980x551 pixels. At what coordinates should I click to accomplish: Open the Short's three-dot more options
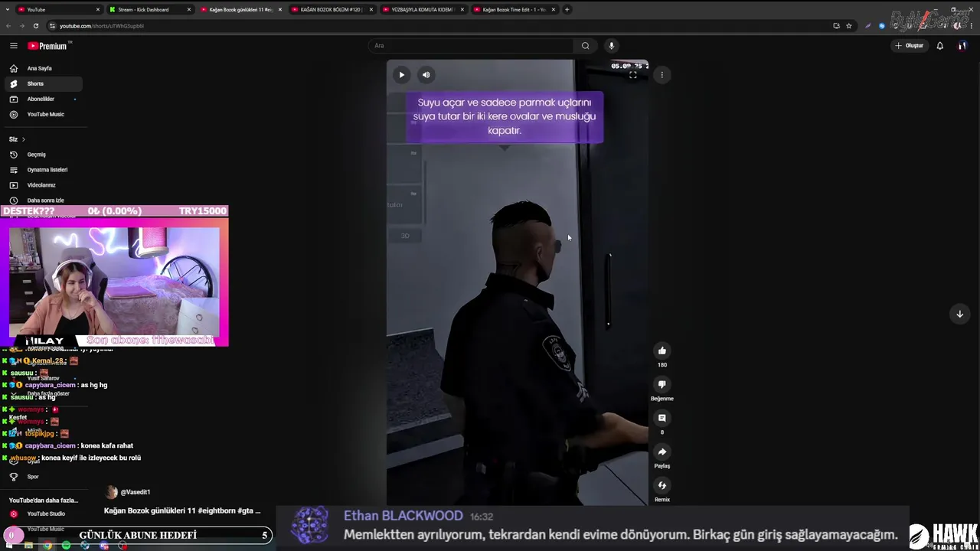[x=662, y=75]
